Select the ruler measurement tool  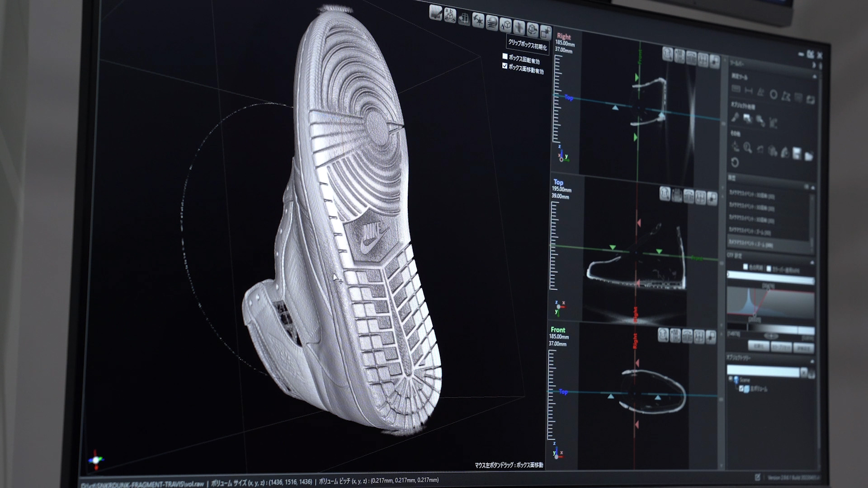(736, 89)
